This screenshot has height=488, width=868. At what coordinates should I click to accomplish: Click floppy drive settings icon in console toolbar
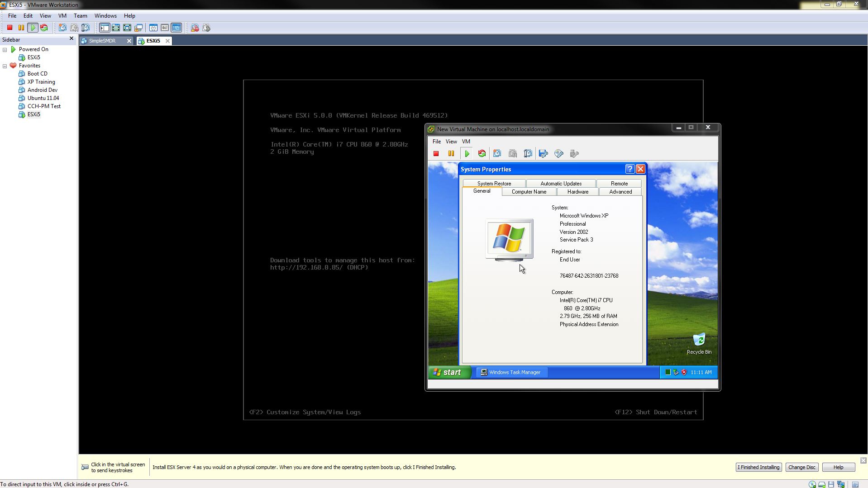click(544, 154)
